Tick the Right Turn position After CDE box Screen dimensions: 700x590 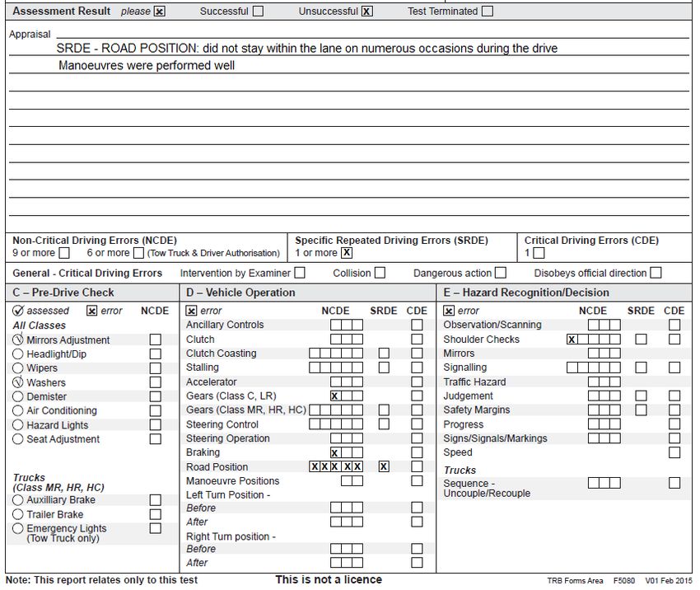[417, 562]
